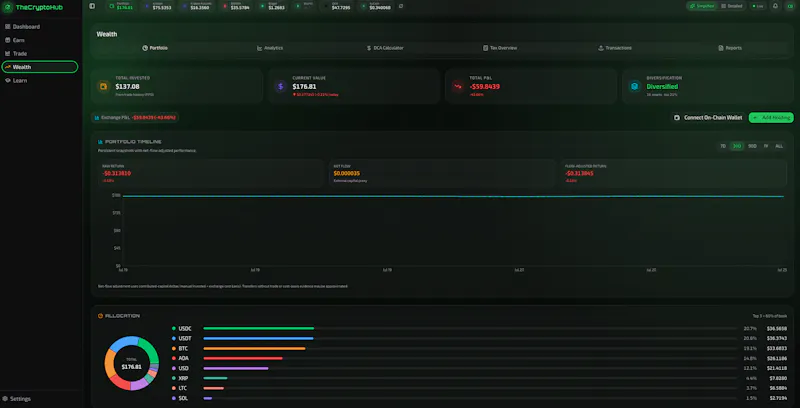Click the blue portfolio value line on chart
This screenshot has width=800, height=408.
pos(453,196)
